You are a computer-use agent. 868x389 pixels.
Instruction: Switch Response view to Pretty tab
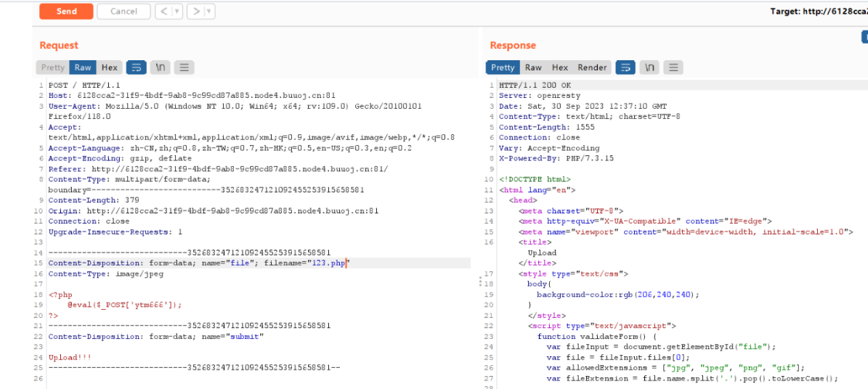pyautogui.click(x=503, y=67)
